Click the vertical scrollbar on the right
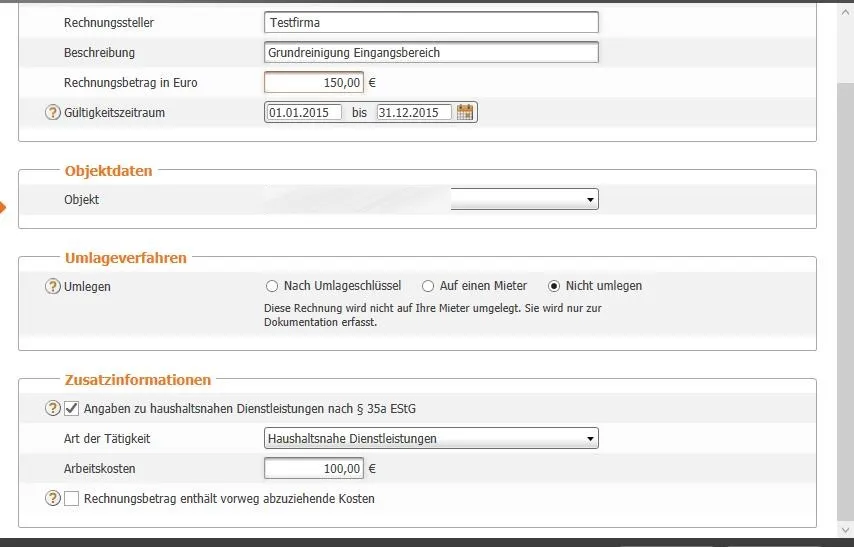The image size is (854, 547). click(x=845, y=300)
